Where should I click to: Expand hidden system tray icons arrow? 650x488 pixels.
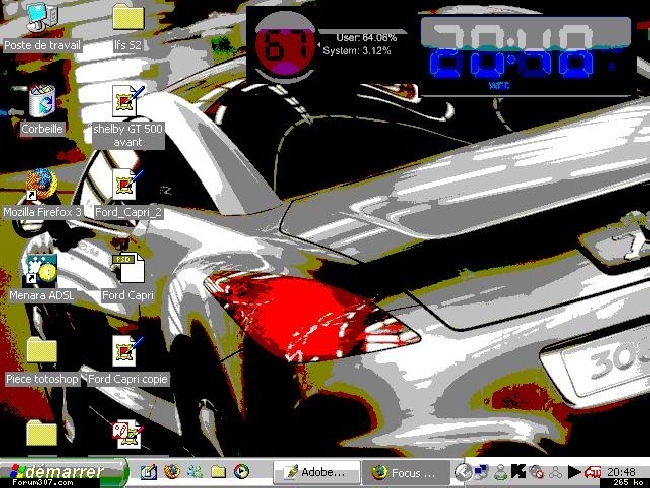pos(463,472)
